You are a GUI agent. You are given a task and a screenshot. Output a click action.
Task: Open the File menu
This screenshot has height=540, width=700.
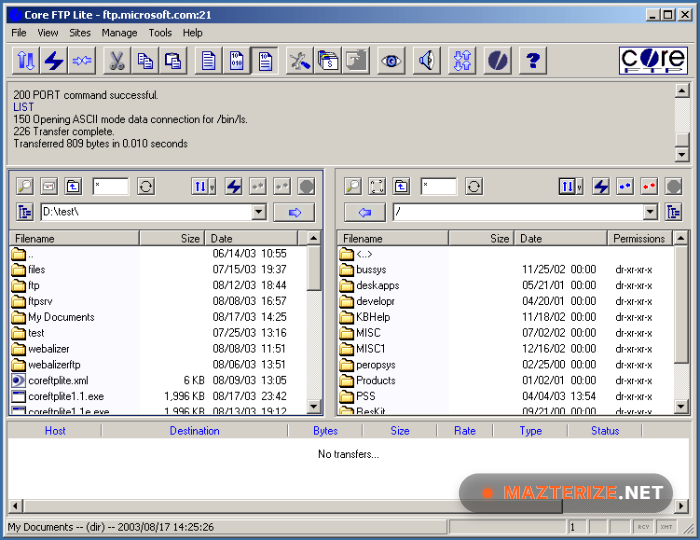tap(19, 33)
